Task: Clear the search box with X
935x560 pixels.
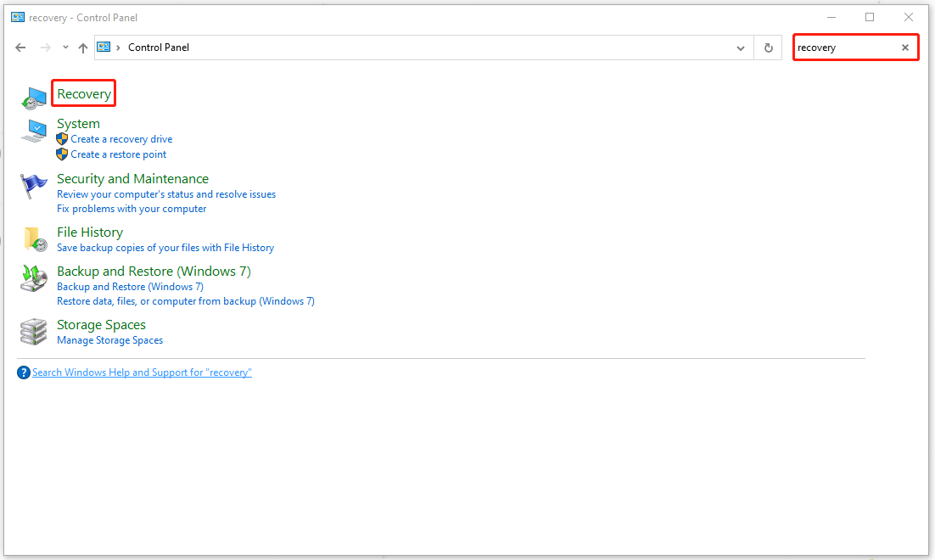Action: (904, 48)
